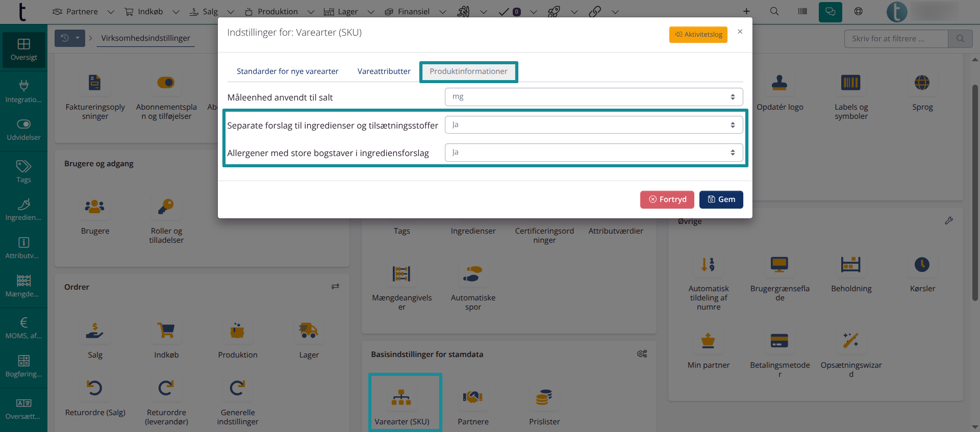
Task: Open the Partnere handshake icon
Action: [x=473, y=397]
